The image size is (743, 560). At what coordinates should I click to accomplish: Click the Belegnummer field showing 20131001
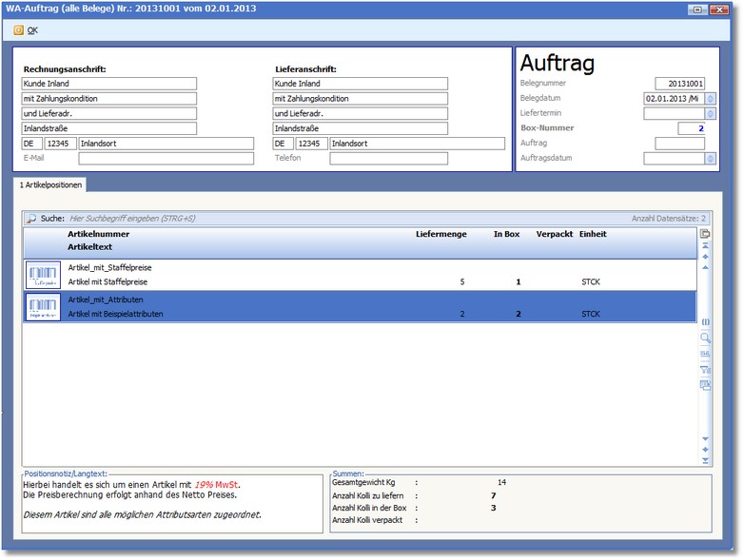[x=679, y=84]
